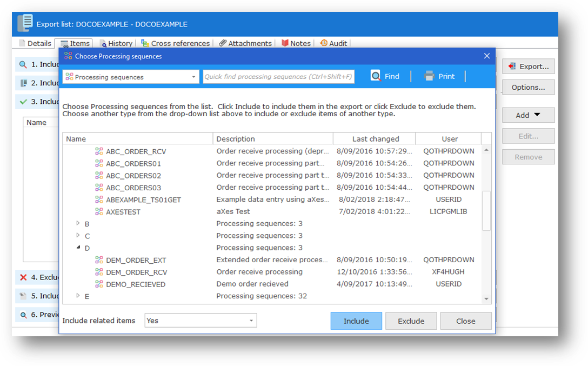Click the Export... button
The height and width of the screenshot is (366, 588).
point(528,66)
